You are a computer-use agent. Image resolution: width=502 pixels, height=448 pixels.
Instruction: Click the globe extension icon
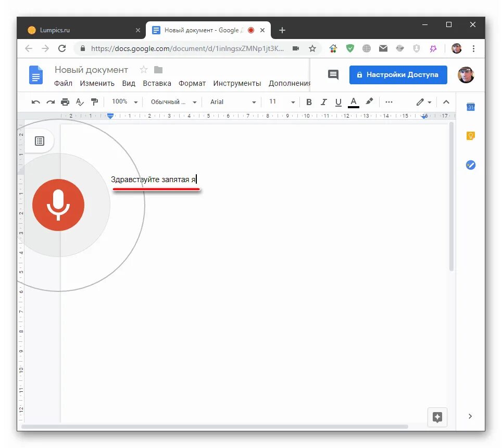click(x=367, y=48)
